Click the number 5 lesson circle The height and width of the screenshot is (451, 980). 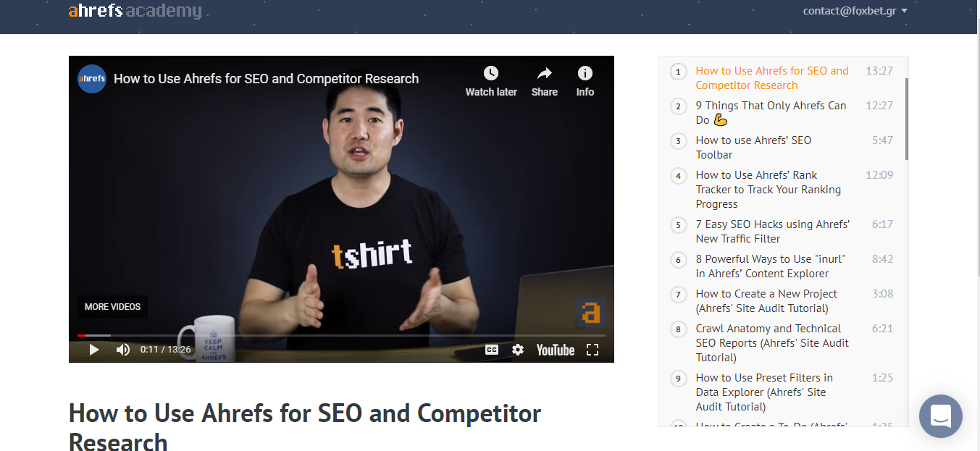click(679, 224)
